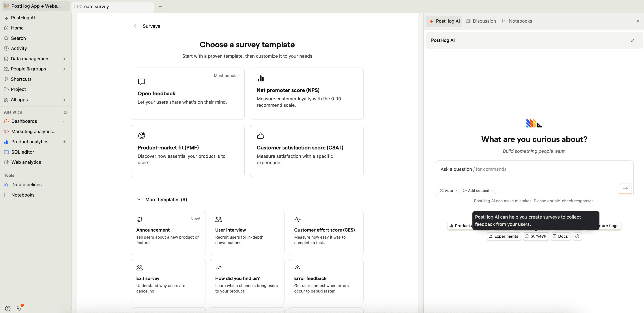
Task: Open the Add context dropdown
Action: (478, 190)
